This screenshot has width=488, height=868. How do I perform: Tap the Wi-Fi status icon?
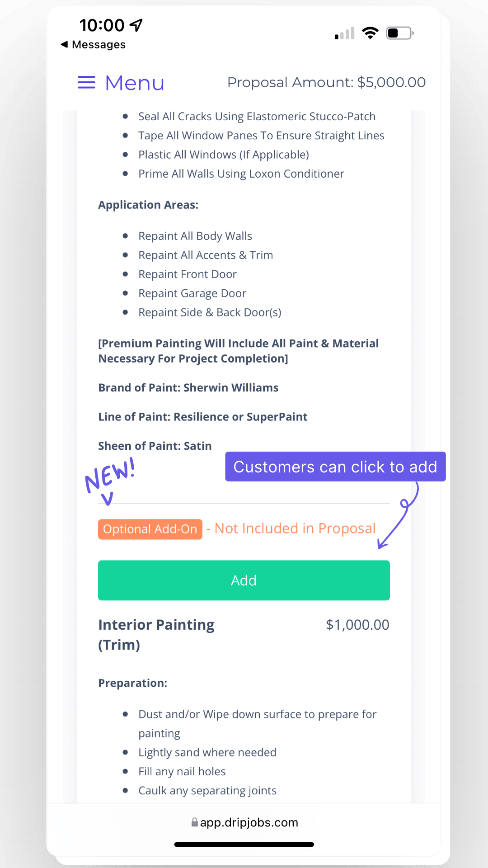(370, 33)
